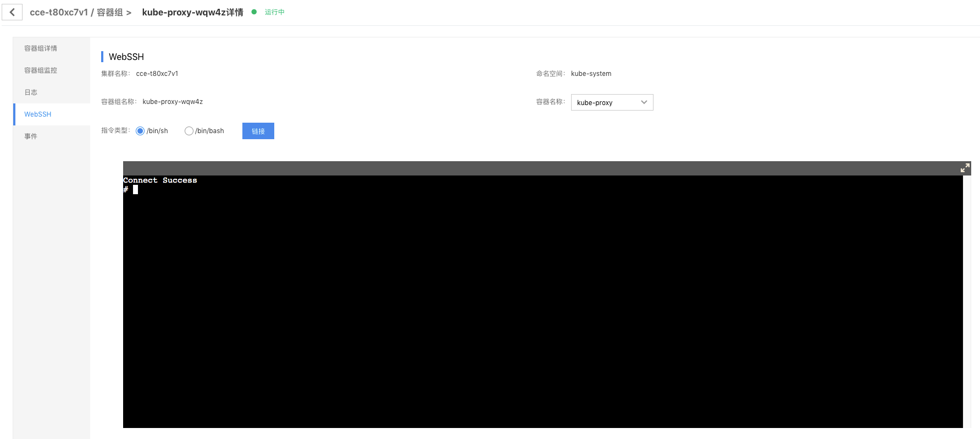Click the blue 链接 connect button
Viewport: 980px width, 439px height.
(258, 131)
